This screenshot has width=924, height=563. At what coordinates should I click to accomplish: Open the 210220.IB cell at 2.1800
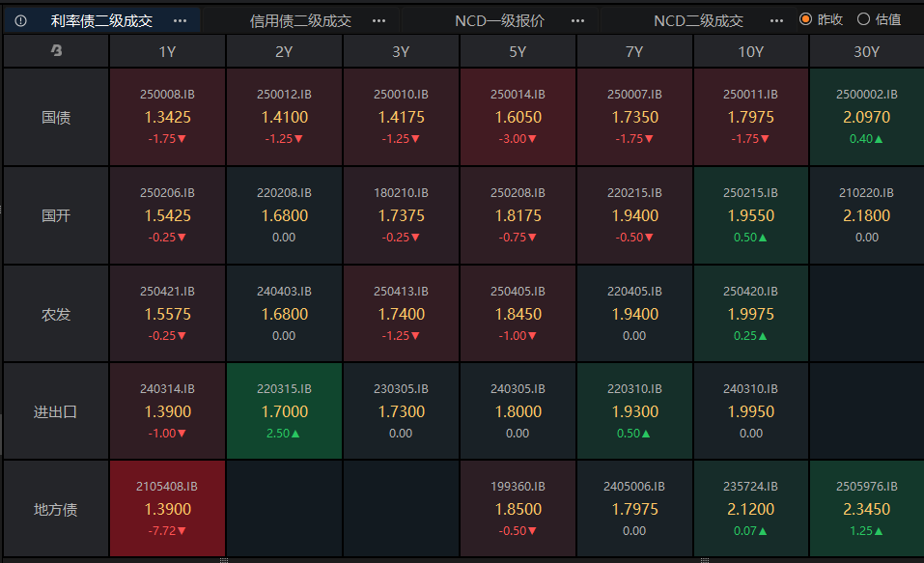coord(867,215)
